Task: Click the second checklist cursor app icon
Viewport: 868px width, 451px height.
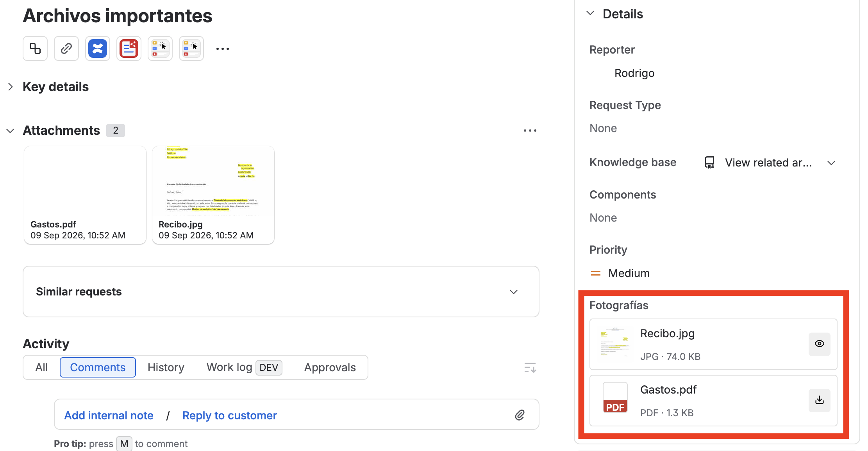Action: click(191, 48)
